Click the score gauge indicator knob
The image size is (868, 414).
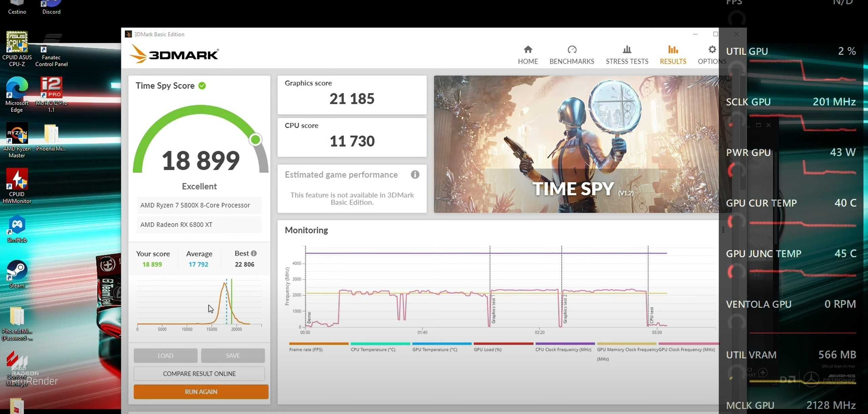(256, 140)
